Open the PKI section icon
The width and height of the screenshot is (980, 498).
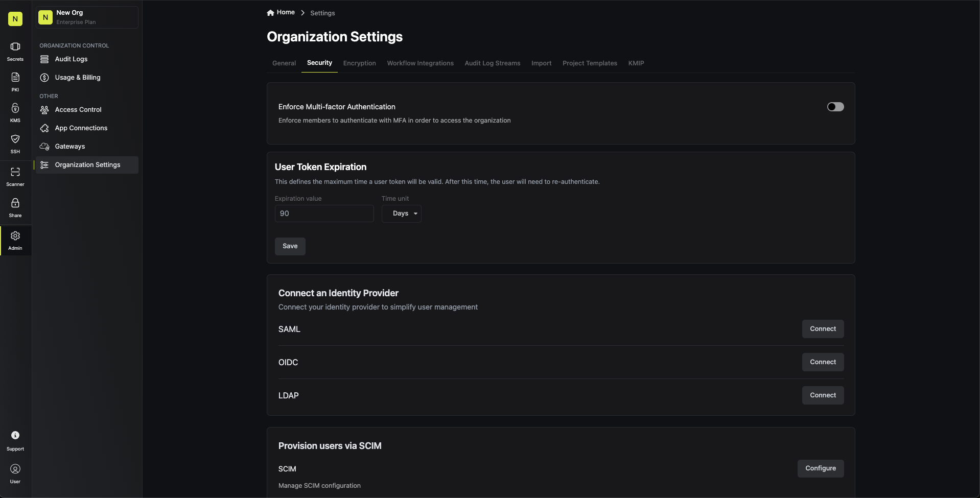15,77
